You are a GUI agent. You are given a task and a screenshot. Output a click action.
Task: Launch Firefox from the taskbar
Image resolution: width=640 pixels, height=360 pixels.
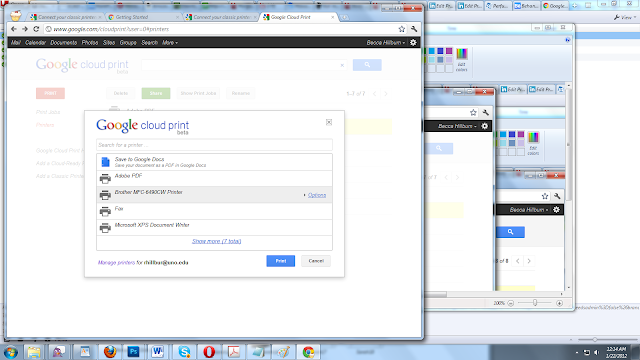pos(110,352)
